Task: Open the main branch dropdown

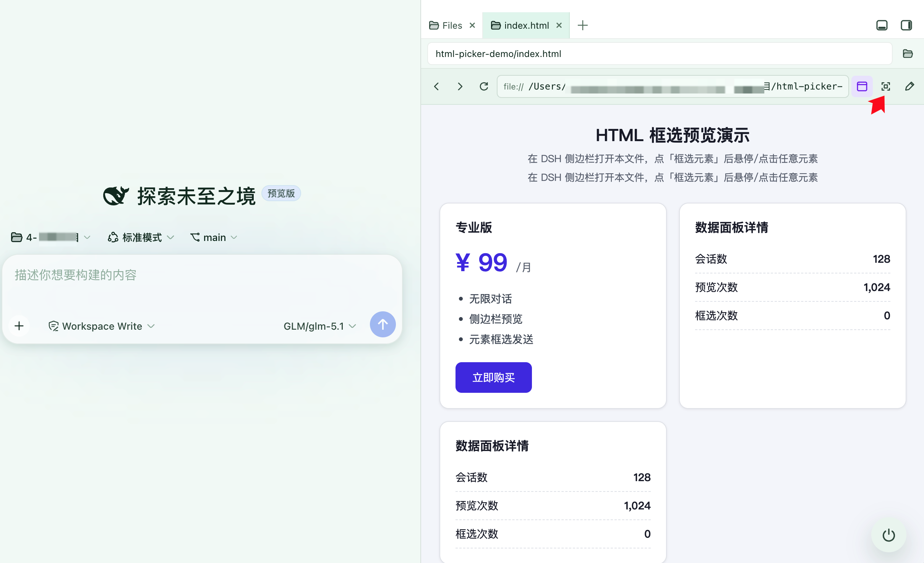Action: 214,237
